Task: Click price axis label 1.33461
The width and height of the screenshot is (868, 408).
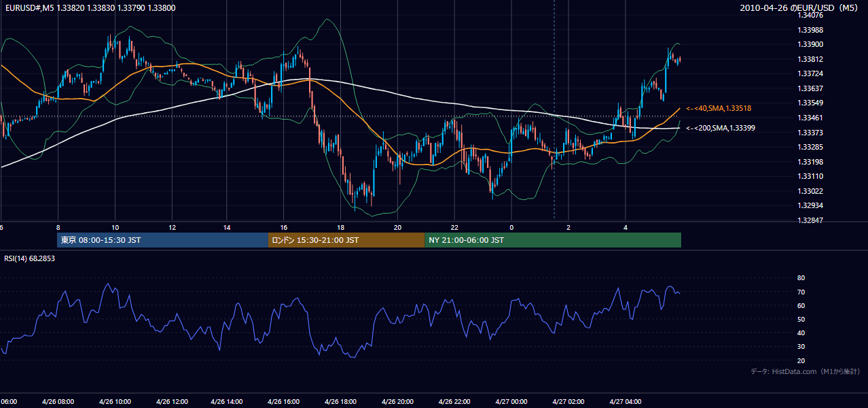Action: coord(811,118)
